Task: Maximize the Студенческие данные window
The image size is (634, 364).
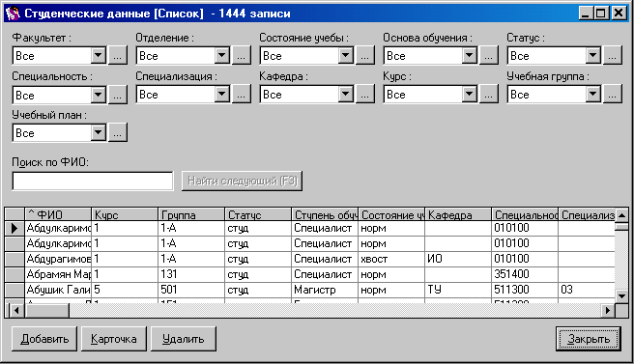Action: coord(601,14)
